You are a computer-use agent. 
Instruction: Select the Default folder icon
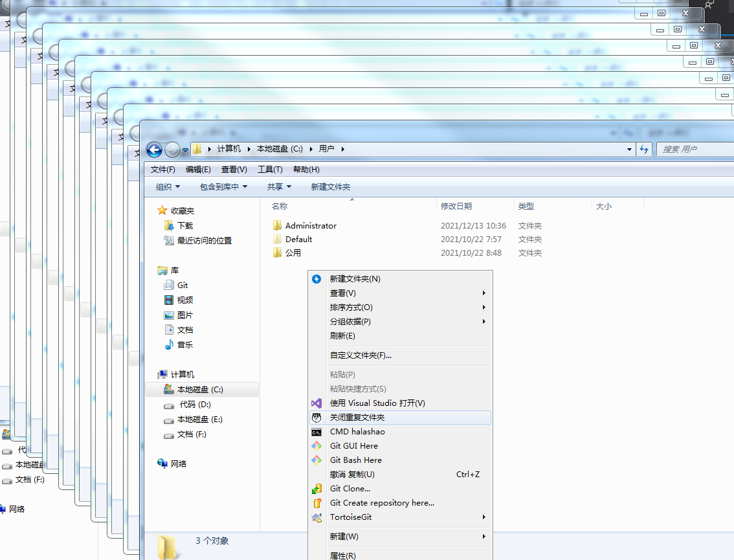pyautogui.click(x=277, y=239)
